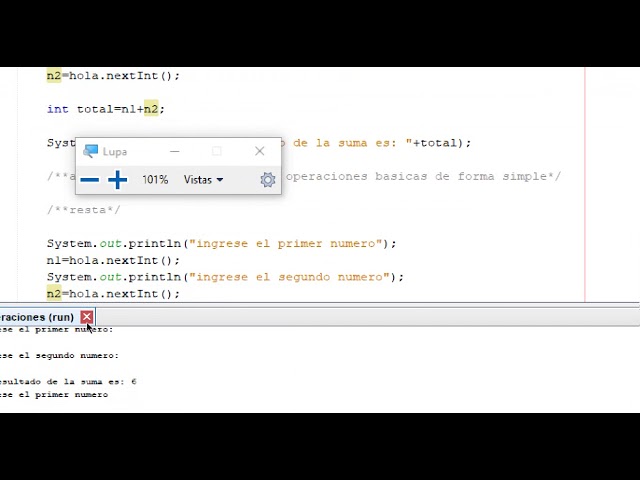This screenshot has width=640, height=480.
Task: Select the operaciones (run) output tab
Action: click(x=37, y=317)
